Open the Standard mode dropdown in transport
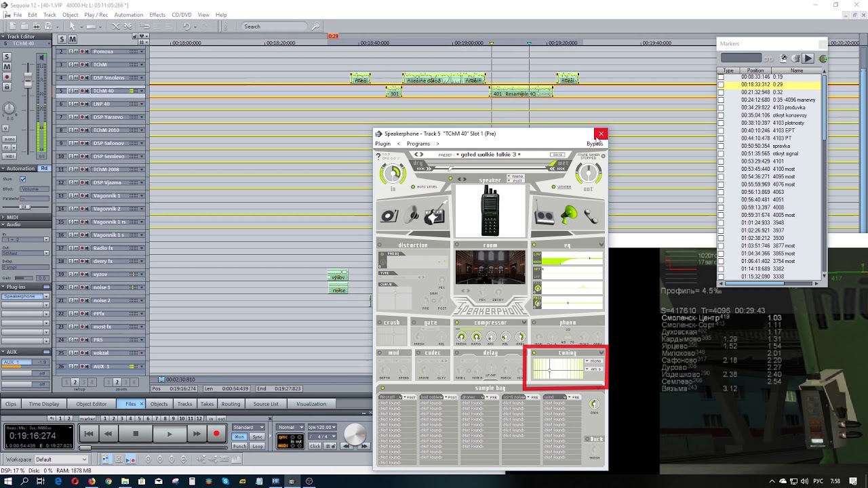The image size is (868, 488). (248, 427)
